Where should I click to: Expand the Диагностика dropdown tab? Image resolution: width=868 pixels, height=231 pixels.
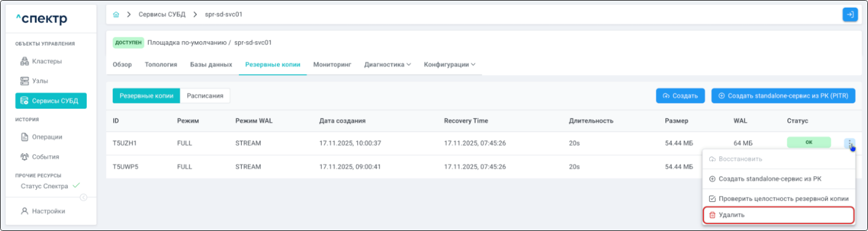pyautogui.click(x=387, y=65)
